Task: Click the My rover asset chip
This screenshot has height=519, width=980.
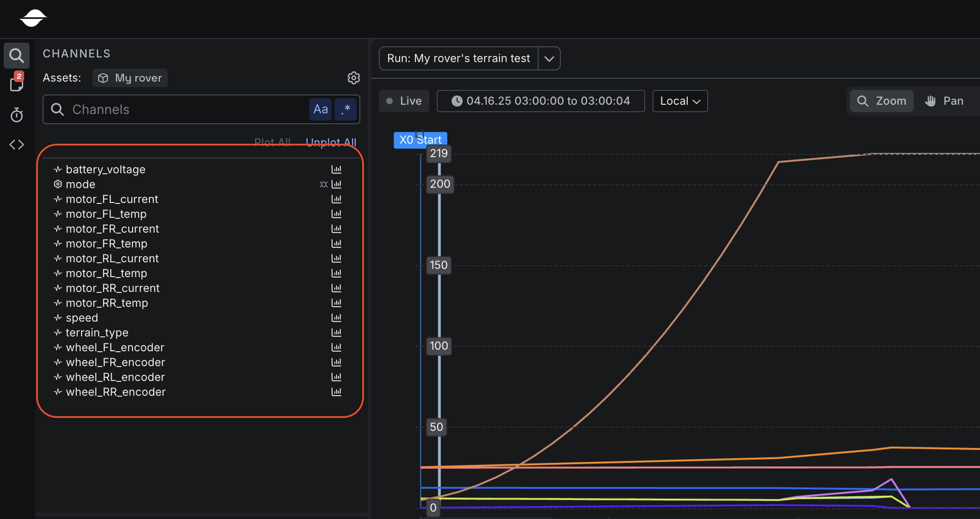Action: click(130, 78)
